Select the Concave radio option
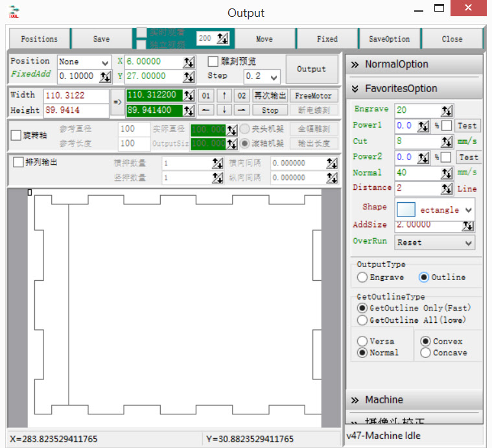The width and height of the screenshot is (492, 448). [x=425, y=353]
